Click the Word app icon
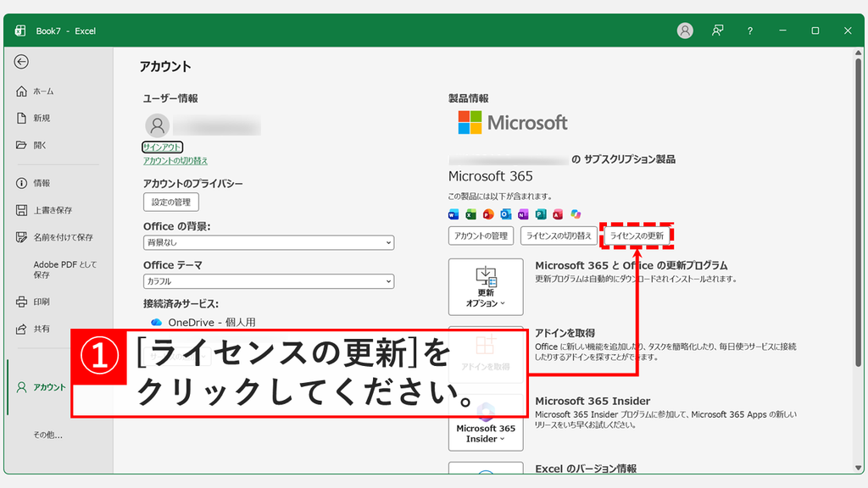 point(453,214)
